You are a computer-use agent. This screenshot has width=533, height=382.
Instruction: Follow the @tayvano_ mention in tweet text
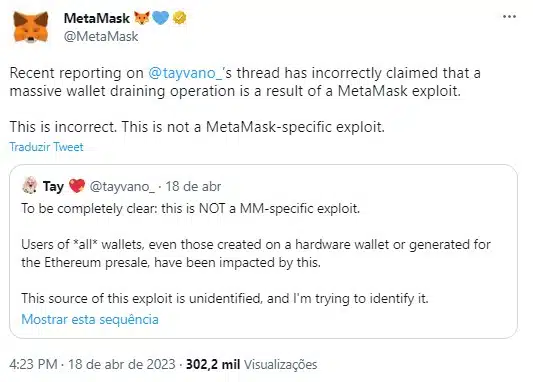coord(186,73)
